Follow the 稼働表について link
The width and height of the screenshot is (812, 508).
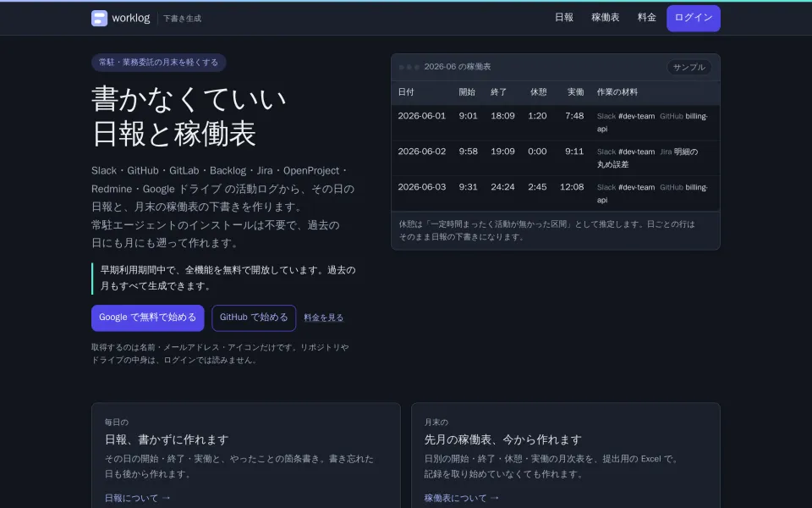click(x=462, y=498)
